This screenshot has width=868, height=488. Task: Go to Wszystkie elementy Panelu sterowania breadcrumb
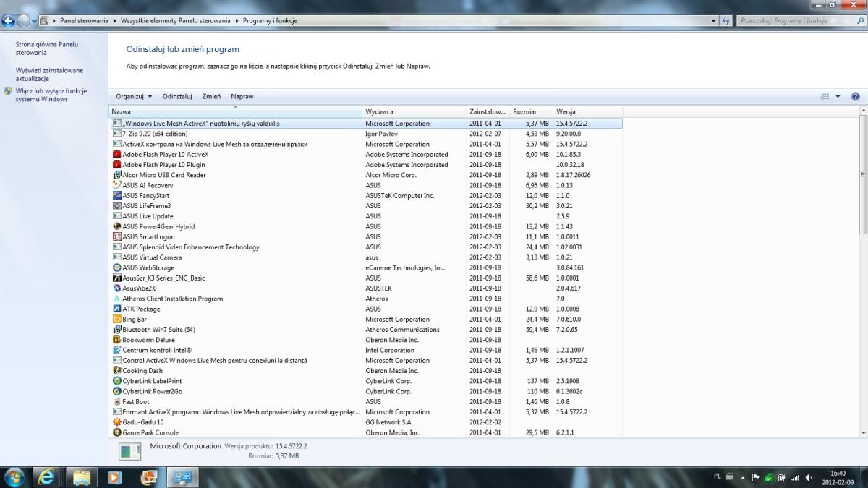175,21
